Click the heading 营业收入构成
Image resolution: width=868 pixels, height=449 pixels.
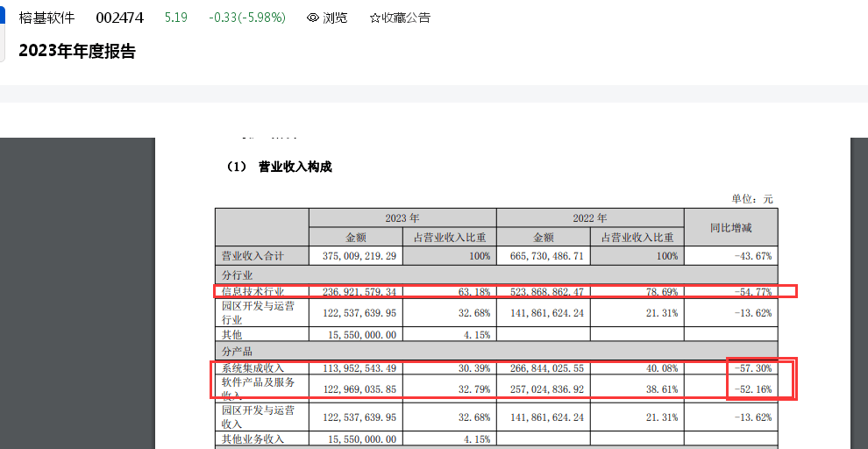(x=295, y=167)
